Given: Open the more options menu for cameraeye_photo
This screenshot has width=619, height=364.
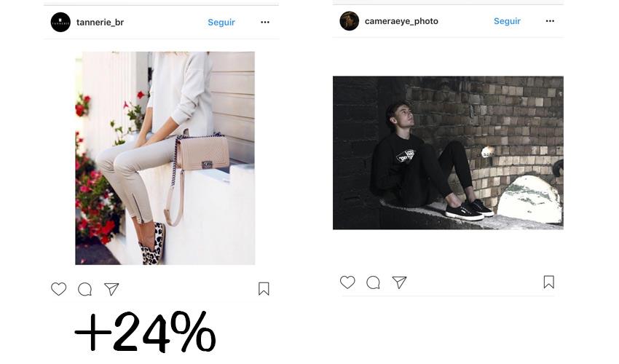Looking at the screenshot, I should (x=550, y=21).
